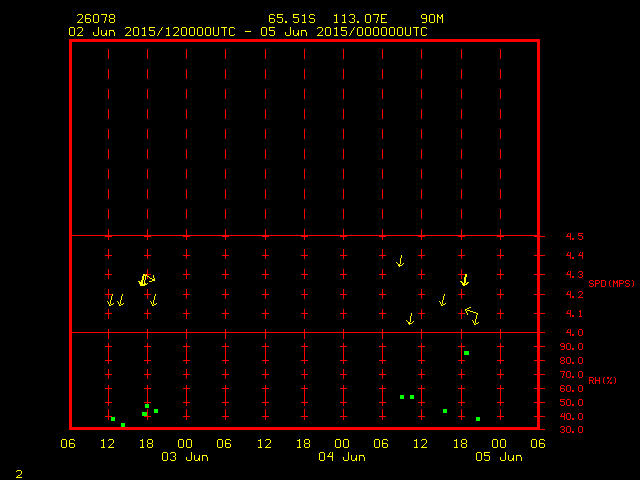Select the topmost yellow wind arrow near 4.4

[400, 261]
